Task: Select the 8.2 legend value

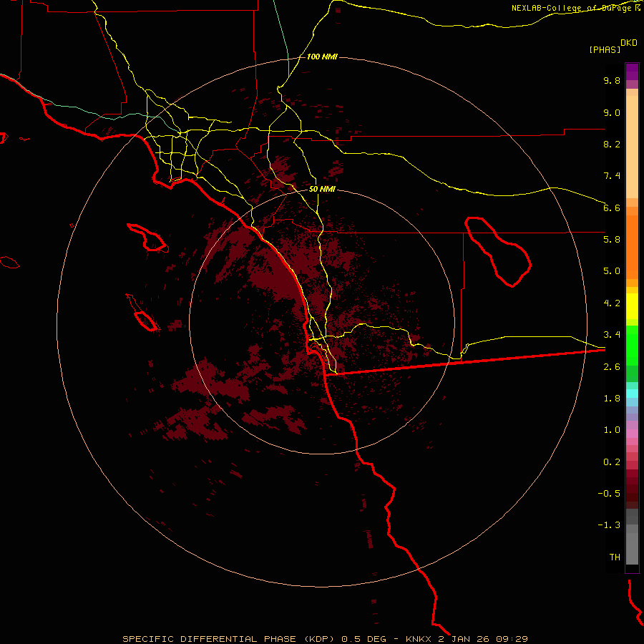Action: click(612, 144)
